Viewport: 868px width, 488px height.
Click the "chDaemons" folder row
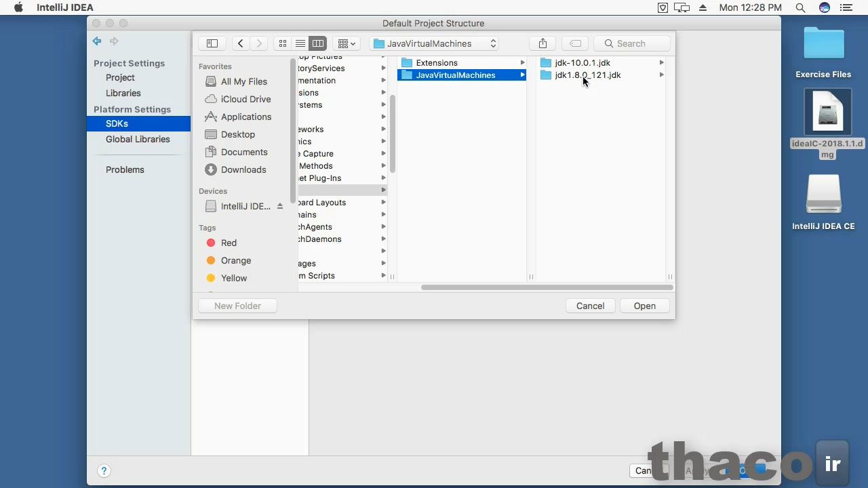pos(342,239)
